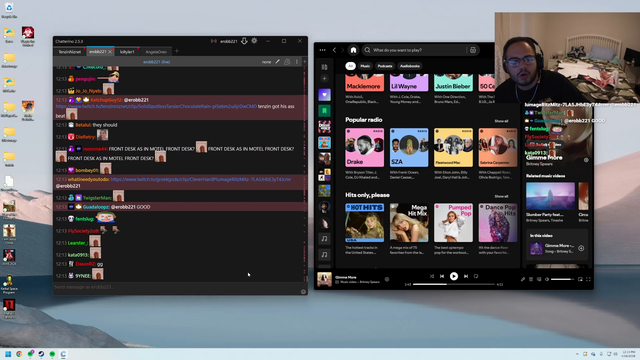The width and height of the screenshot is (640, 360).
Task: Open the greekgodx Twitch clip link in chat
Action: (201, 179)
